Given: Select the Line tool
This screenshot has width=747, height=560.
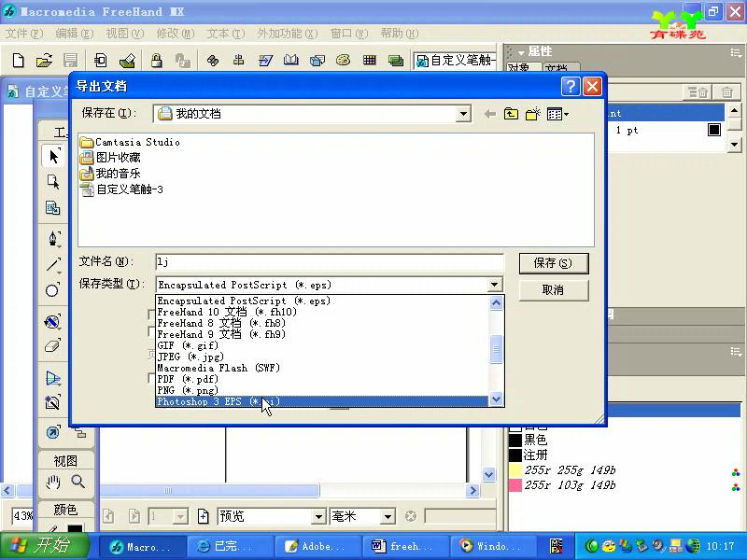Looking at the screenshot, I should tap(53, 264).
